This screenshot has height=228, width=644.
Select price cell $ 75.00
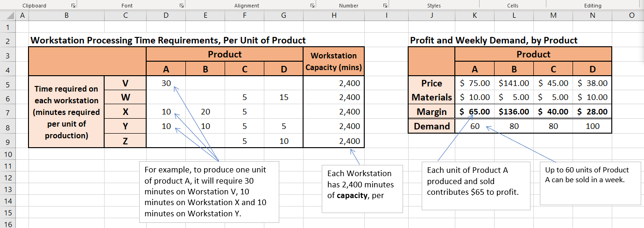pyautogui.click(x=474, y=83)
